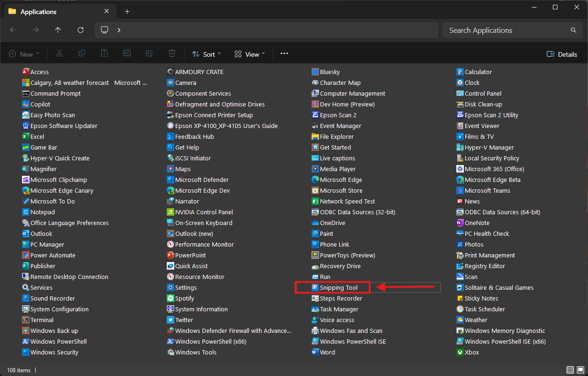The image size is (588, 376).
Task: Select the Registry Editor entry
Action: [481, 266]
